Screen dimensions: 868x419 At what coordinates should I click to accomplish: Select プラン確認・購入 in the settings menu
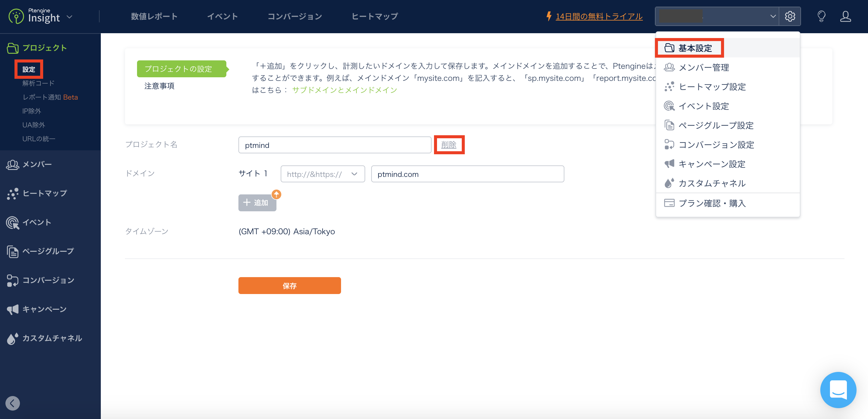coord(727,203)
